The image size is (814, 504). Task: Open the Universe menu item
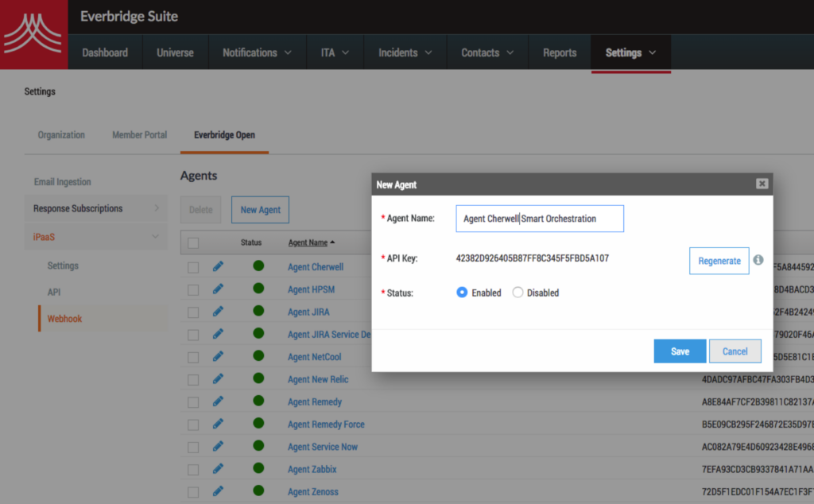pos(175,52)
